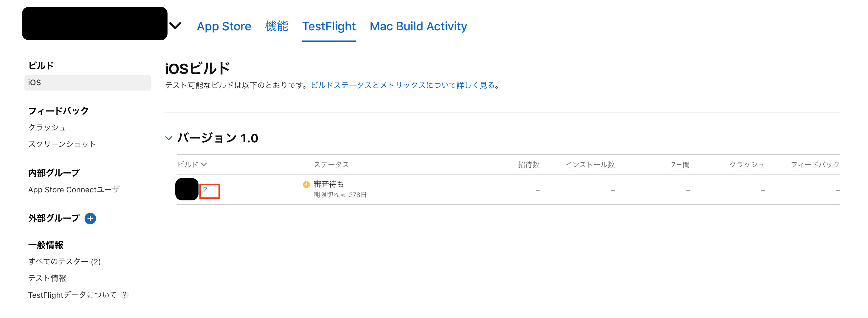The image size is (868, 318).
Task: Open スクリーンショット feedback section
Action: pyautogui.click(x=62, y=144)
